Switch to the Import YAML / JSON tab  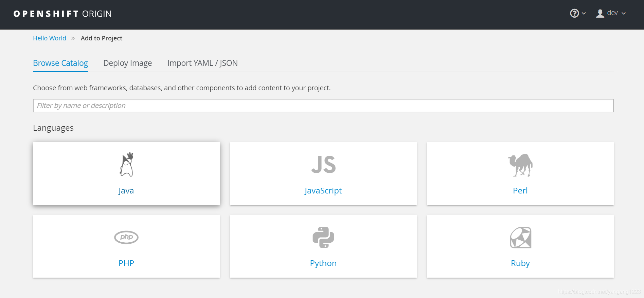click(x=202, y=63)
